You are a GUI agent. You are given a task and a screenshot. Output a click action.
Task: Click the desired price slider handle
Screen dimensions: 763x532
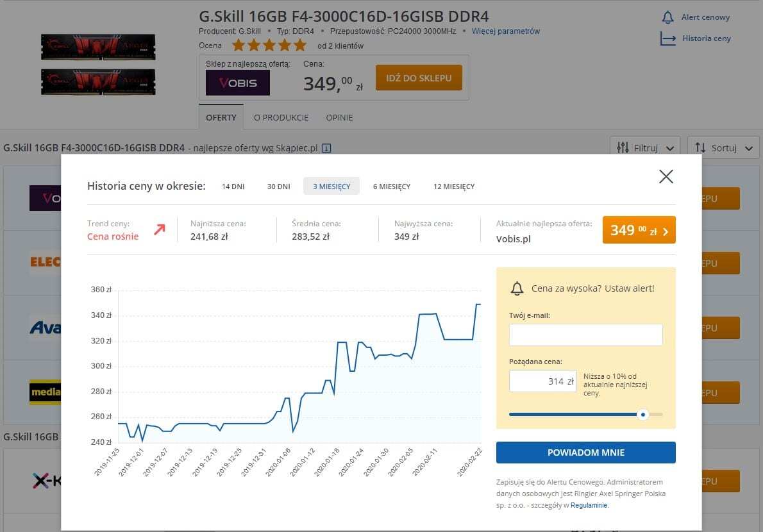643,414
